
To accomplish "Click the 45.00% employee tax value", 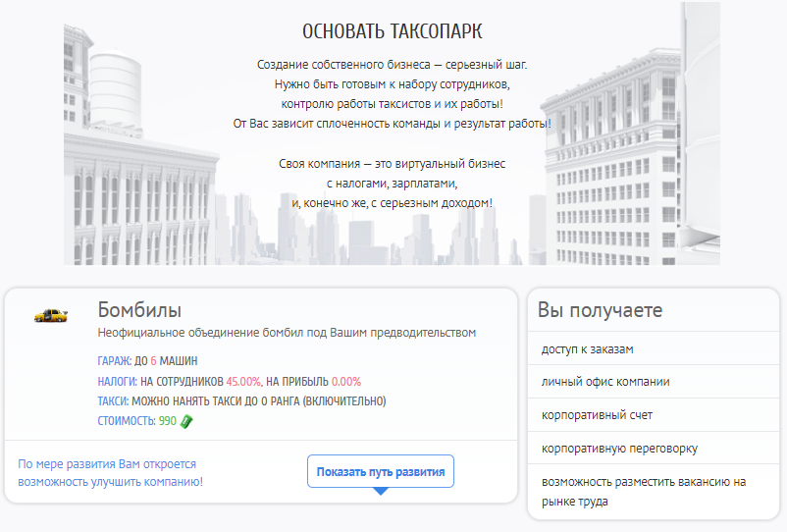I will pyautogui.click(x=243, y=382).
